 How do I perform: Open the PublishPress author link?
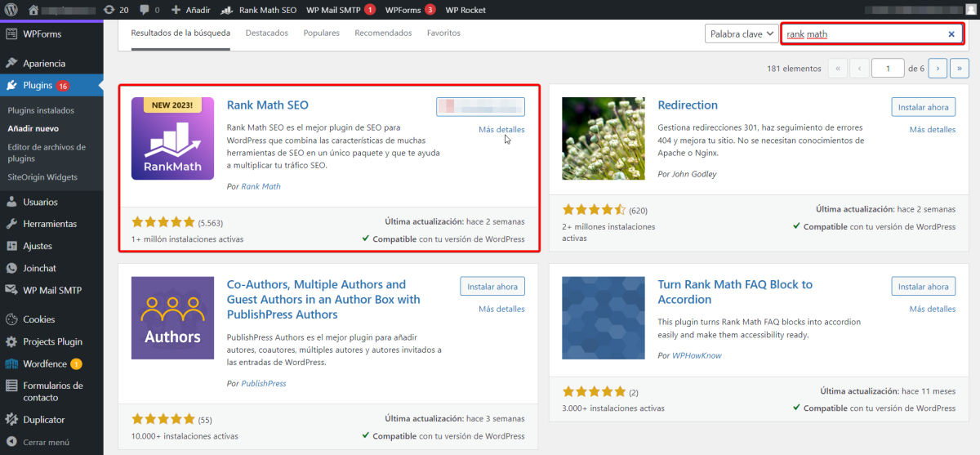coord(264,383)
